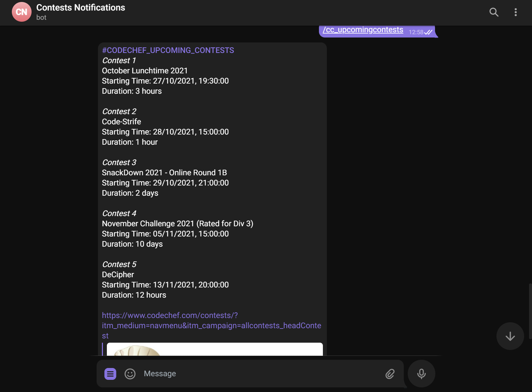Click the attach file paperclip icon

coord(390,374)
